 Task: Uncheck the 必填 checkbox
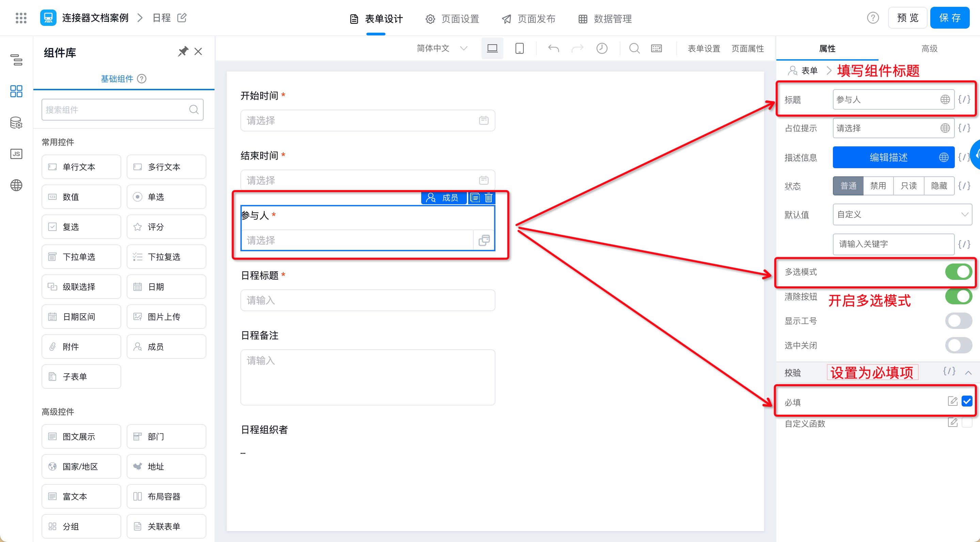pos(967,401)
